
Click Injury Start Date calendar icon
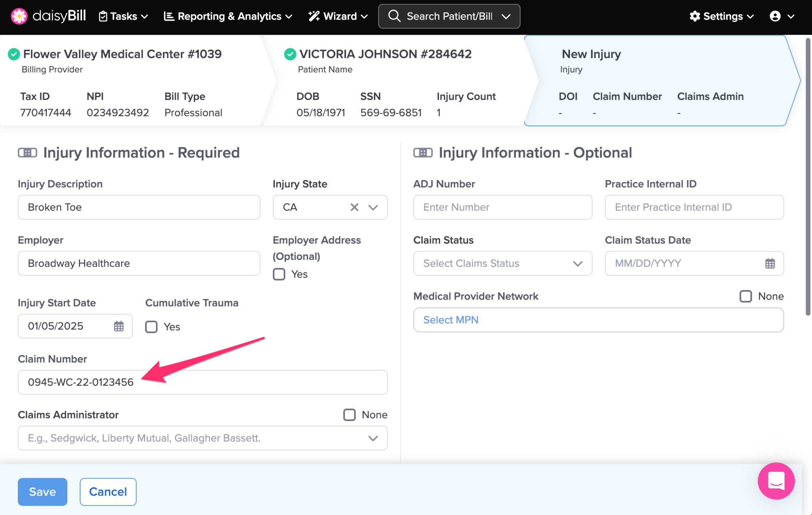coord(119,326)
